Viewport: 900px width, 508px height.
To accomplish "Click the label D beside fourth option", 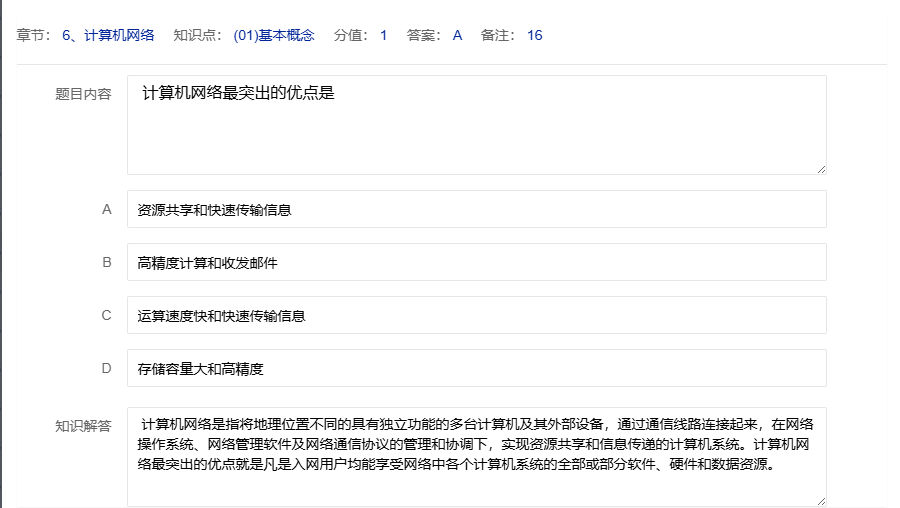I will pyautogui.click(x=106, y=368).
